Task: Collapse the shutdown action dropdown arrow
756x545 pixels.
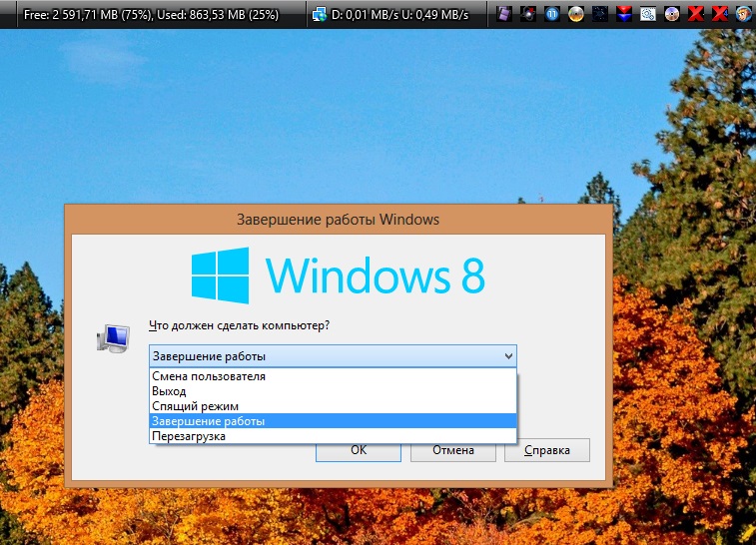Action: tap(508, 356)
